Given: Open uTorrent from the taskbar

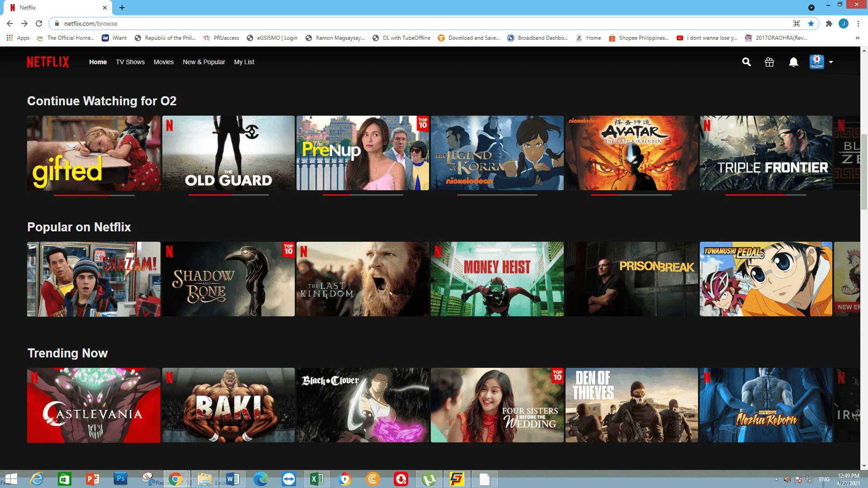Looking at the screenshot, I should point(429,479).
